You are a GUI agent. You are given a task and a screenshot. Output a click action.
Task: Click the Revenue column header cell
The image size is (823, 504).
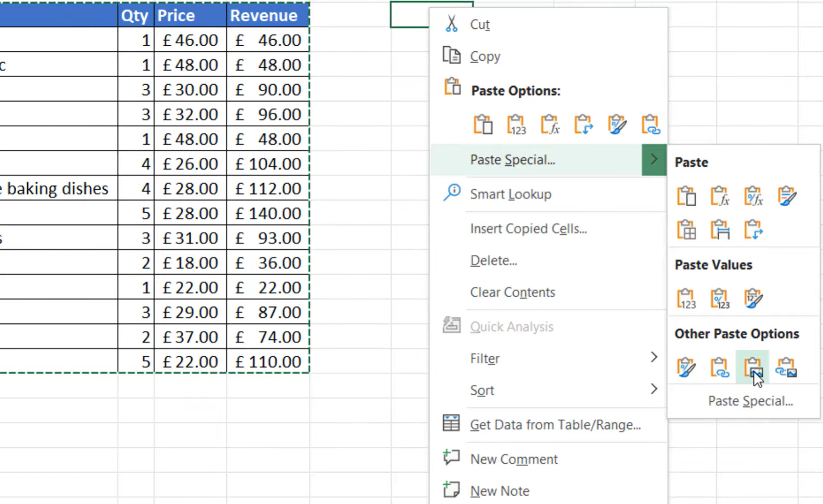click(x=268, y=15)
